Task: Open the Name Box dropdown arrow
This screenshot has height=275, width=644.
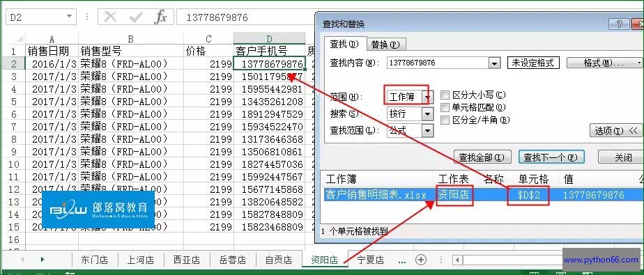Action: point(70,17)
